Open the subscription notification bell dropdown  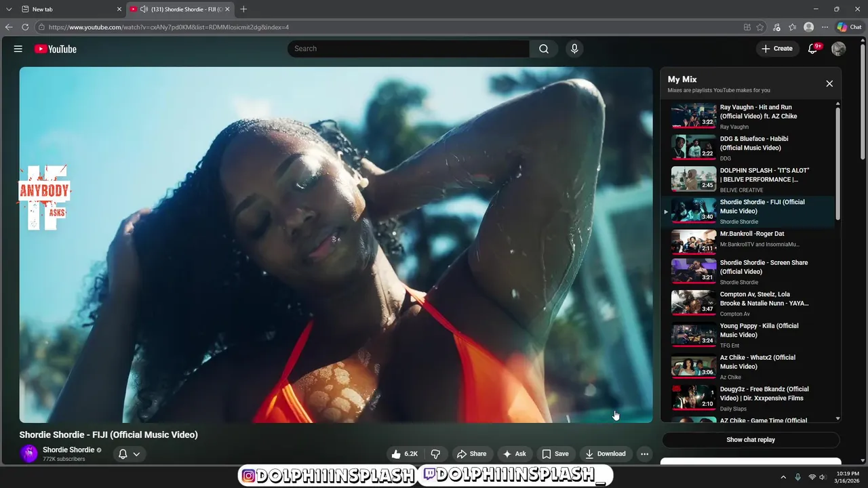pos(129,454)
